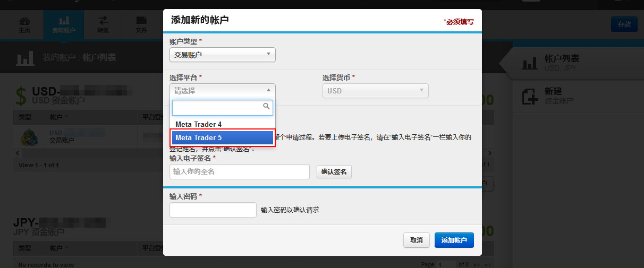Click the new document icon beside 新建

[530, 97]
